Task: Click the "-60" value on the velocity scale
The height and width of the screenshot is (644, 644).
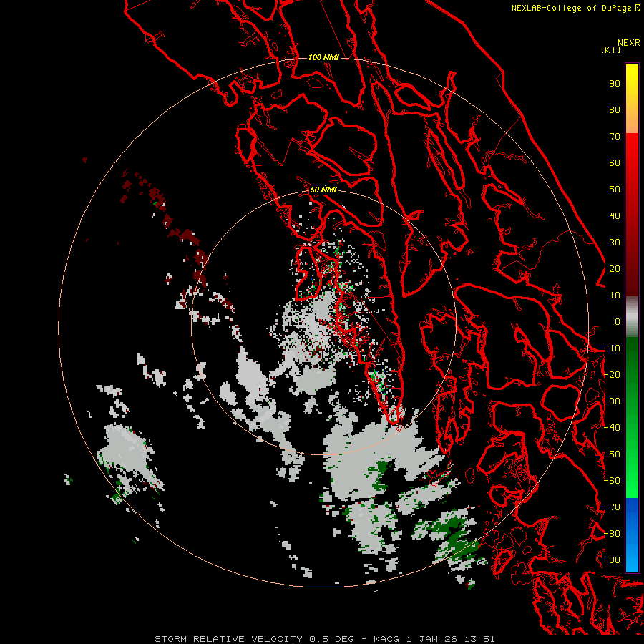Action: (x=612, y=481)
